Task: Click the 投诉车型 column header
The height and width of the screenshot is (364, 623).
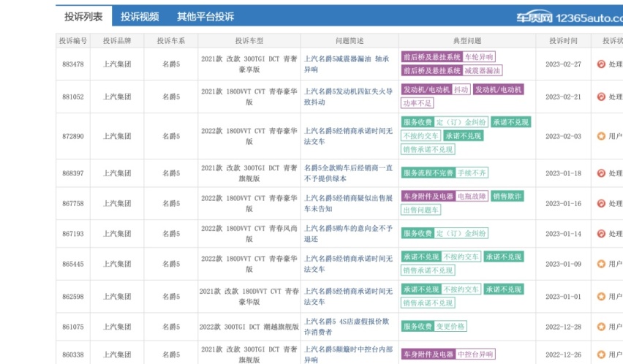Action: point(249,40)
